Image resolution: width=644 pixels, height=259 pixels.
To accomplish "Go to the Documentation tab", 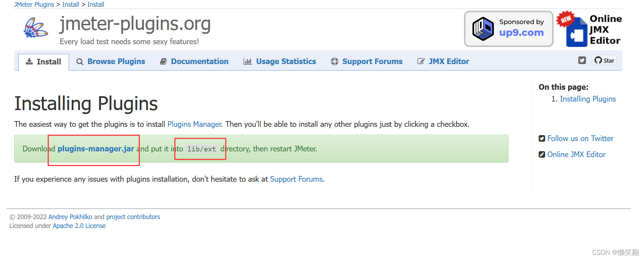I will [194, 62].
